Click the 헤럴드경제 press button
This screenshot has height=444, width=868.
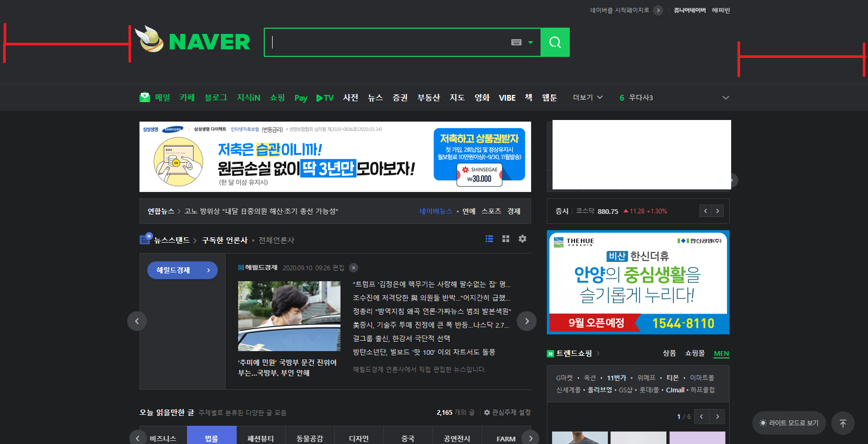point(182,270)
